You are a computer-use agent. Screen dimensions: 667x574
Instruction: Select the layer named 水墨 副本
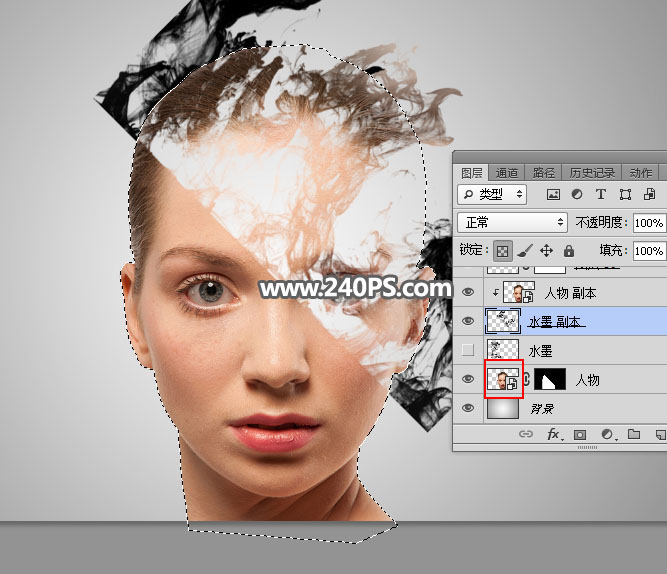[555, 322]
